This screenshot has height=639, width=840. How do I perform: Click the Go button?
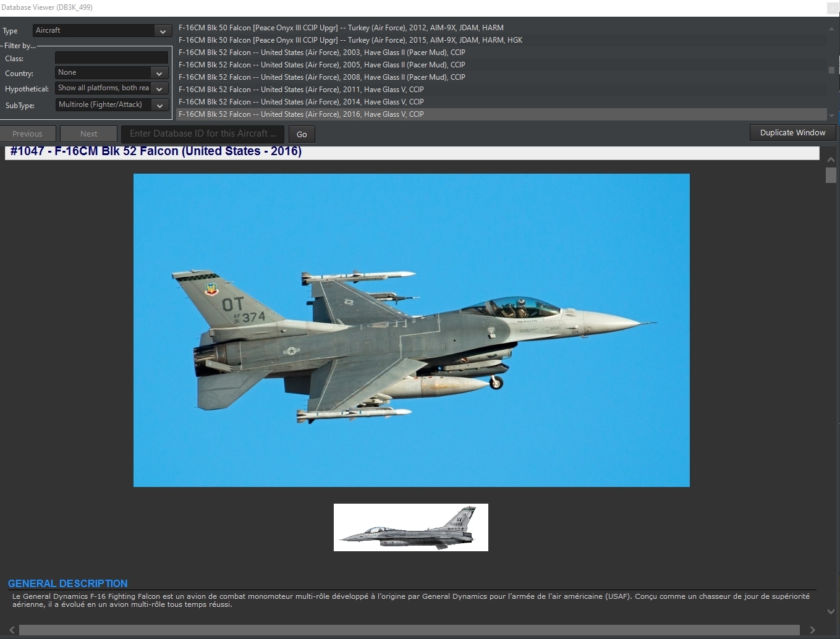[302, 134]
